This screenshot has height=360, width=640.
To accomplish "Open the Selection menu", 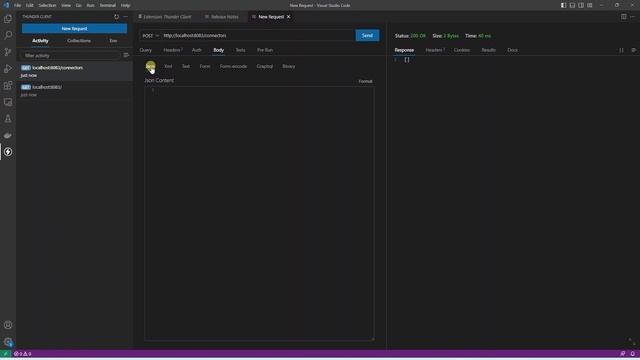I will (47, 5).
